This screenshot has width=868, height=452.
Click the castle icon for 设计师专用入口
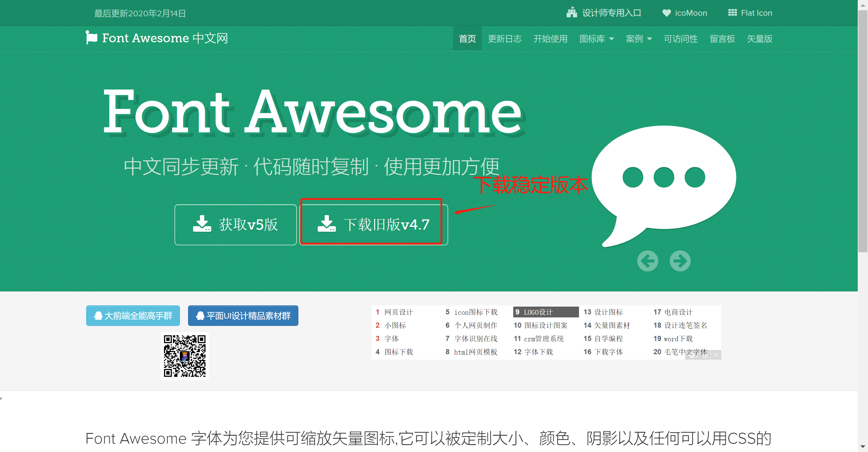(571, 13)
